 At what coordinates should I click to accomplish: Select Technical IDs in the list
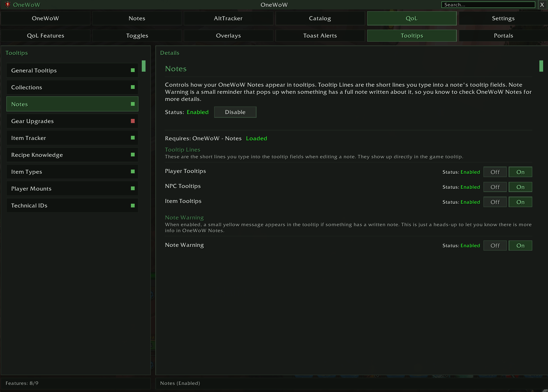point(72,205)
